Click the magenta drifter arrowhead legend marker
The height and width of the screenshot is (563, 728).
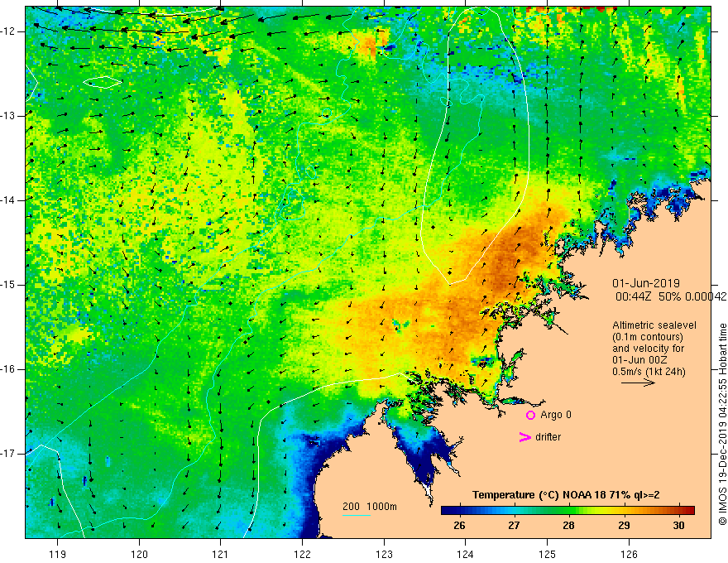pos(525,436)
